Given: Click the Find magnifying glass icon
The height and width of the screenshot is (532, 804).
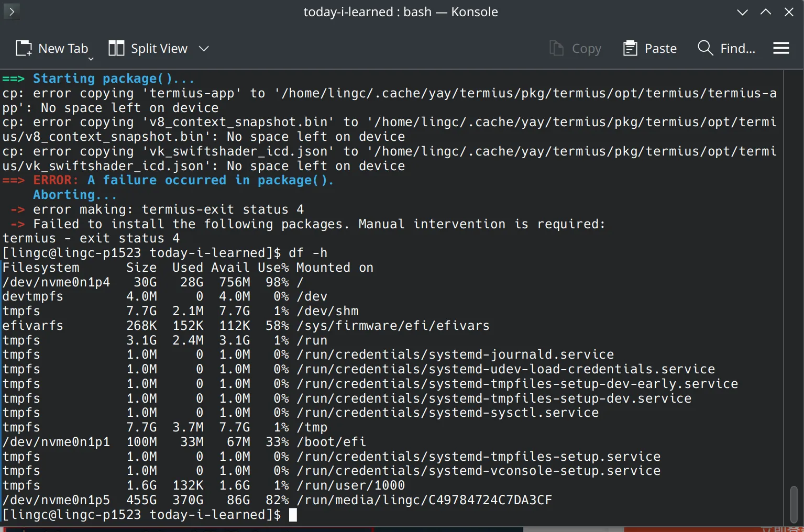Looking at the screenshot, I should click(705, 48).
